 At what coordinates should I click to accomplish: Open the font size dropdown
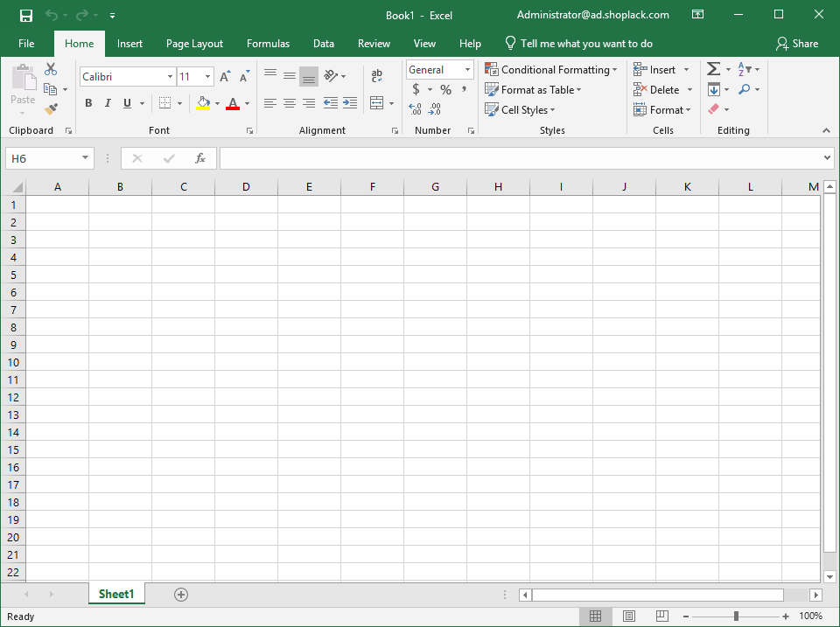208,77
